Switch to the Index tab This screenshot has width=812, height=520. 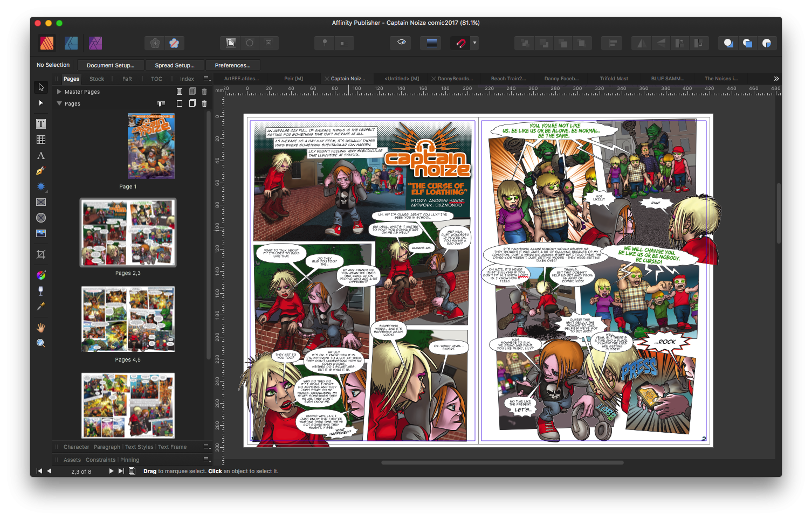[x=187, y=79]
